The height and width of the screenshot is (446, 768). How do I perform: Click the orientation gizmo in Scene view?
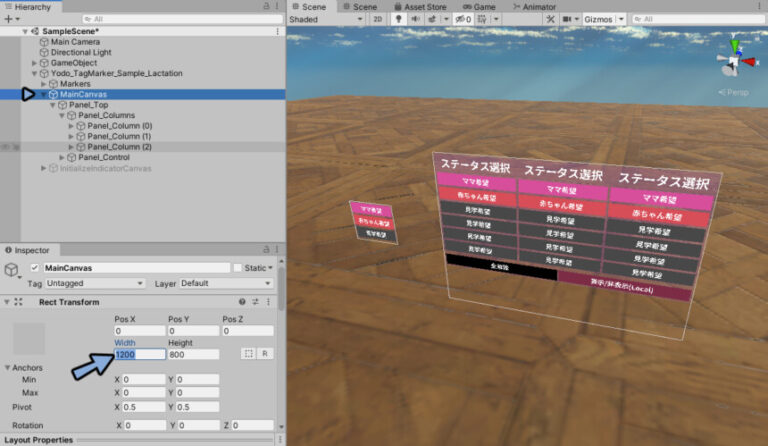coord(734,60)
